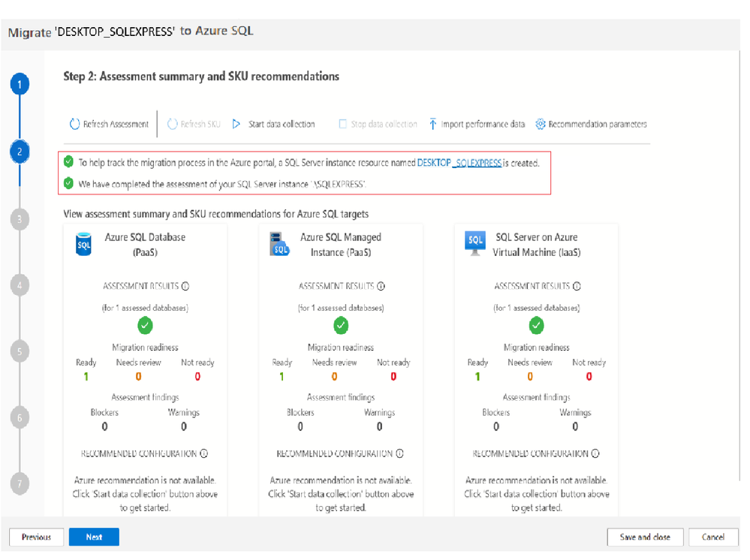The width and height of the screenshot is (750, 560).
Task: Click Needs review count on Virtual Machine card
Action: (531, 378)
